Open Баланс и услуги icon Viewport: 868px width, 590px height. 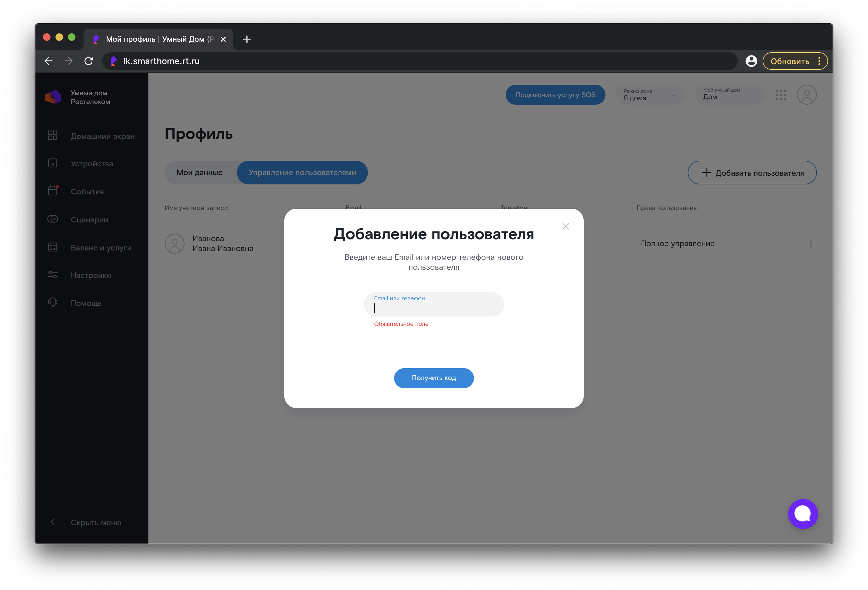[53, 247]
